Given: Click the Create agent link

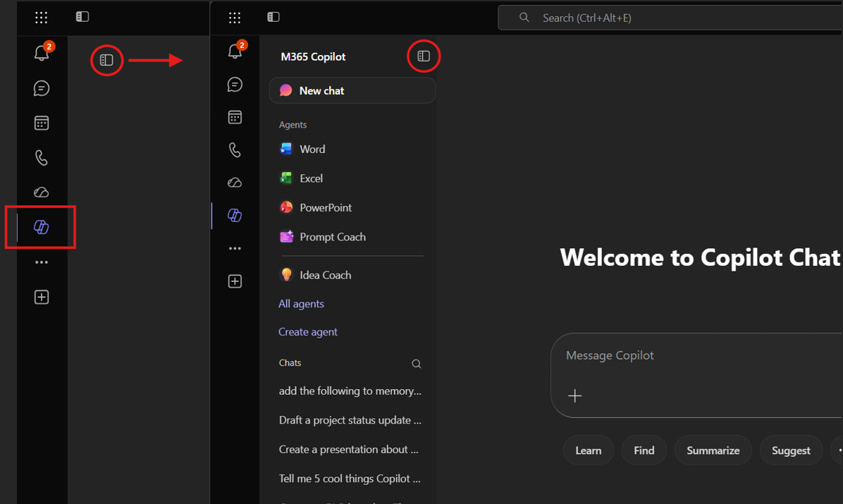Looking at the screenshot, I should pyautogui.click(x=308, y=332).
